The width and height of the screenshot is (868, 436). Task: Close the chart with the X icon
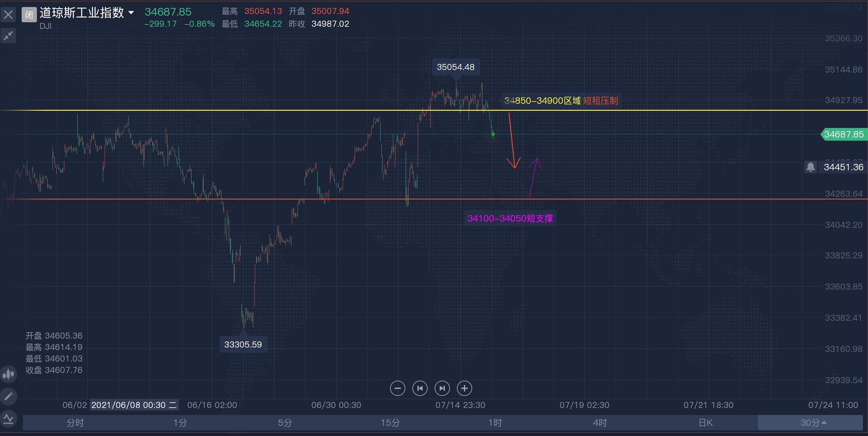coord(8,15)
